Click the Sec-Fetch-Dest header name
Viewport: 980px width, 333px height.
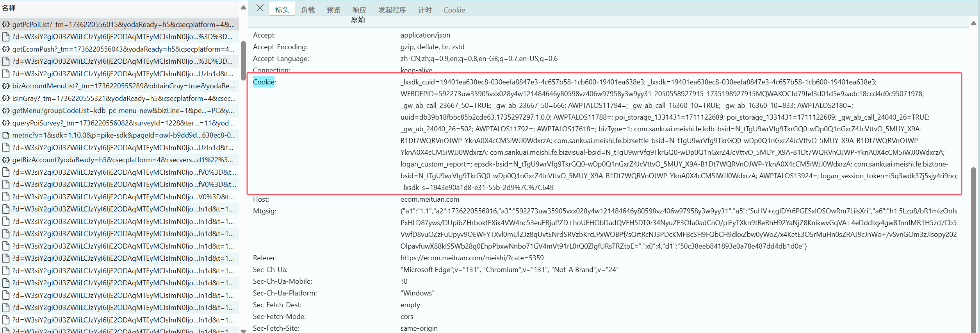click(x=277, y=305)
